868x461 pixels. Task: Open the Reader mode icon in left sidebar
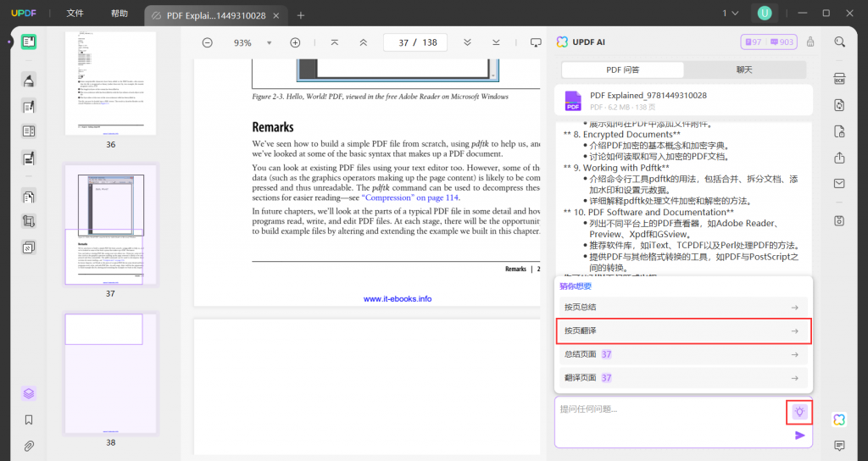29,42
